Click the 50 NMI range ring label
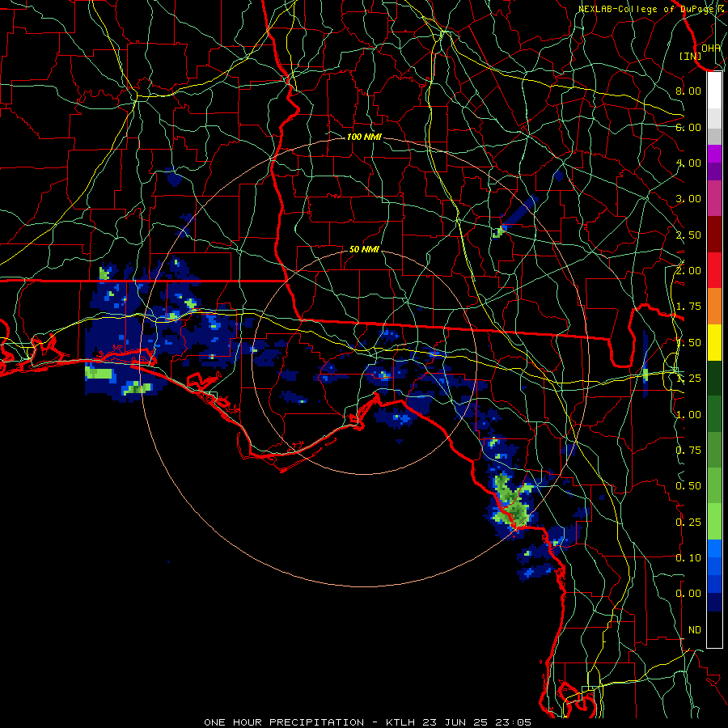728x728 pixels. (364, 249)
